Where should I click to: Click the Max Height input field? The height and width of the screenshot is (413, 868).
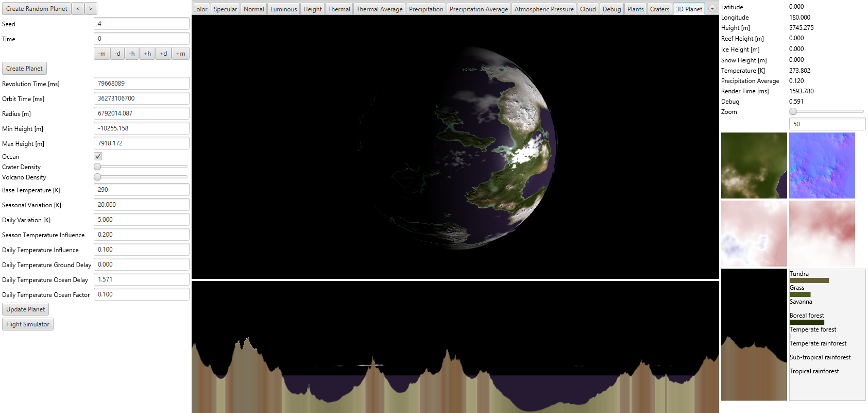tap(141, 143)
